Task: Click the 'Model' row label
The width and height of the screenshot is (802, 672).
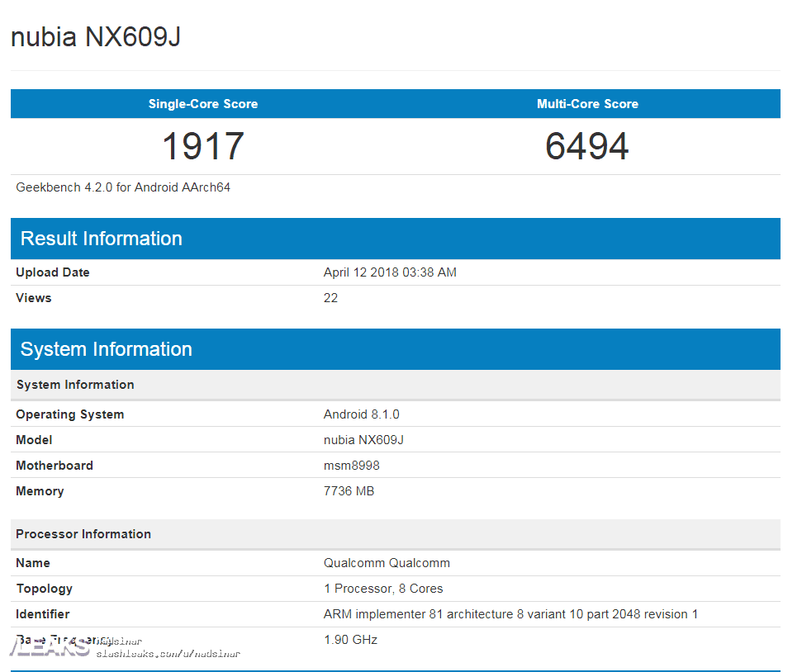Action: (34, 440)
